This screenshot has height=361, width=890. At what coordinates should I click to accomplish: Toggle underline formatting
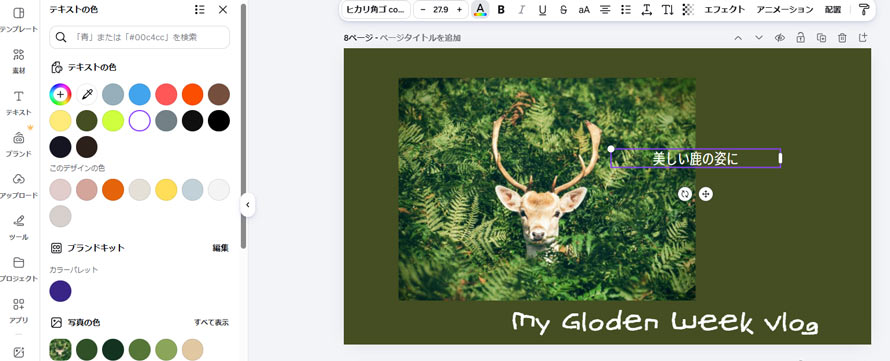542,10
